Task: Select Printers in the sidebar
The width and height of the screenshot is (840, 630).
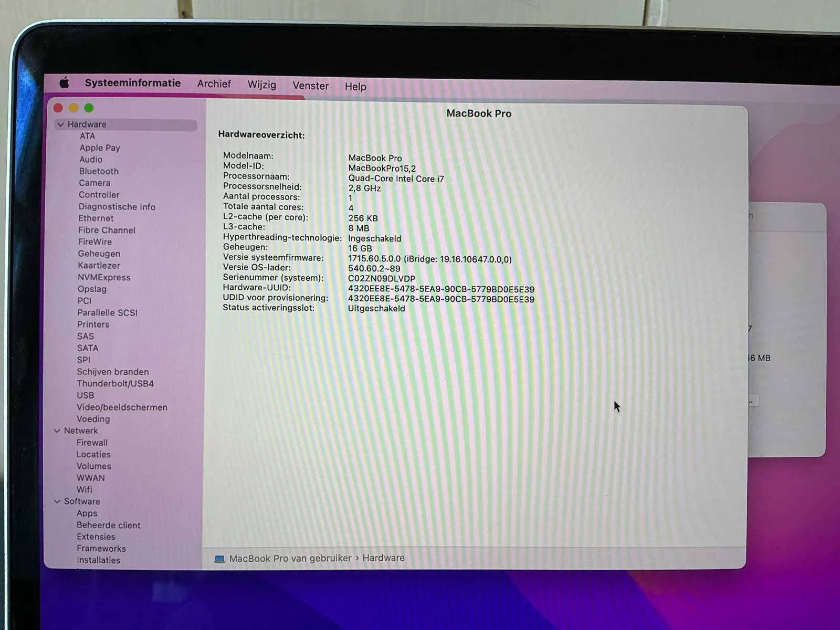Action: [x=93, y=324]
